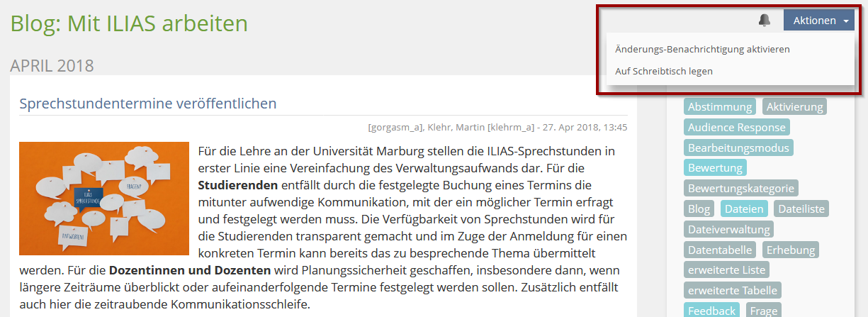Filter by the Abstimmung tag
This screenshot has width=868, height=317.
[719, 107]
